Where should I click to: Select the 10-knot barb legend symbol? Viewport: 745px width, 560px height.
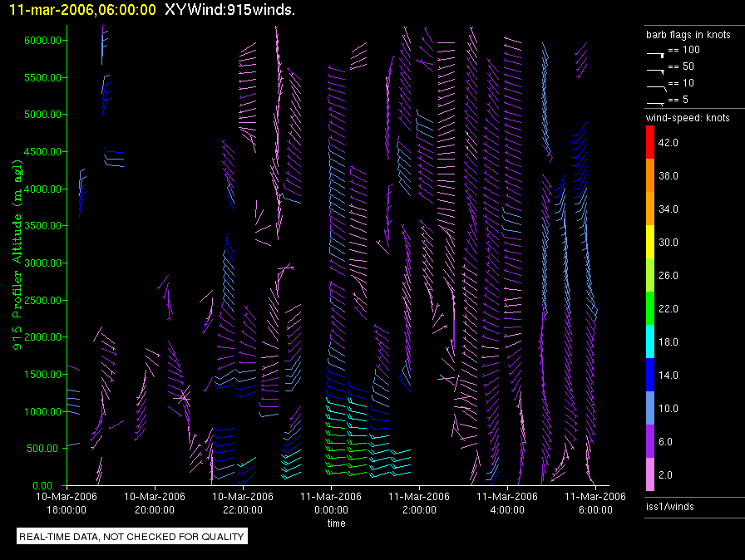point(655,85)
